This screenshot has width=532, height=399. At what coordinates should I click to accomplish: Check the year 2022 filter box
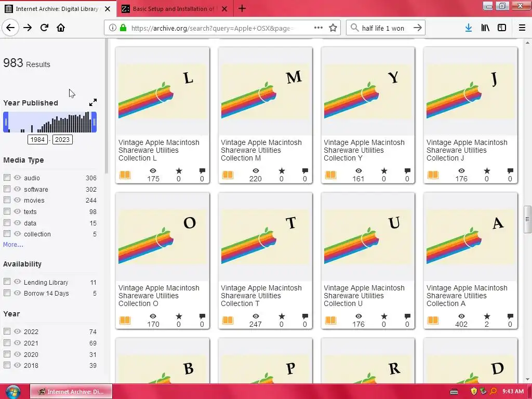pos(7,331)
